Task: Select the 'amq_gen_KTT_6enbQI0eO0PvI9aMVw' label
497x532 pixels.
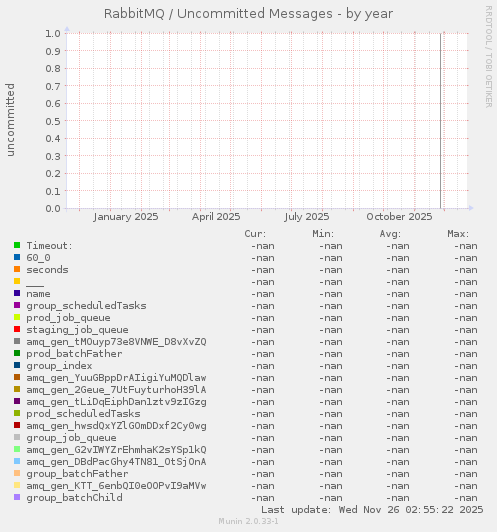Action: 116,486
